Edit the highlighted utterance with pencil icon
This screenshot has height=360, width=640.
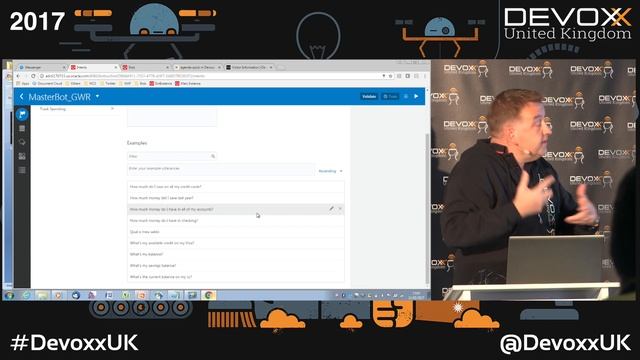pos(331,209)
